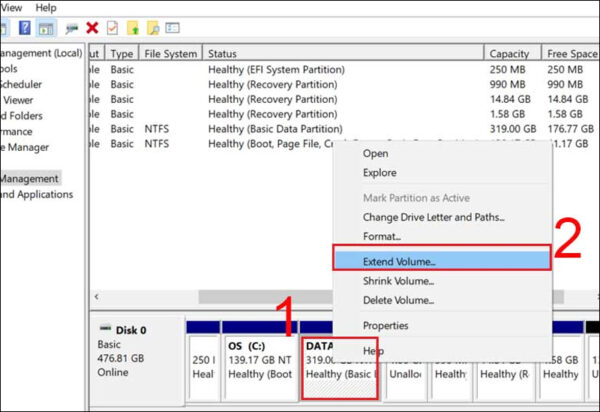Image resolution: width=600 pixels, height=412 pixels.
Task: Click Delete Volume... in context menu
Action: pos(399,300)
